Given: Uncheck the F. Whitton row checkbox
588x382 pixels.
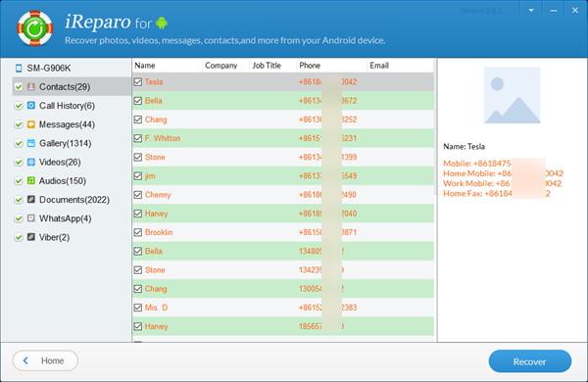Looking at the screenshot, I should click(138, 138).
